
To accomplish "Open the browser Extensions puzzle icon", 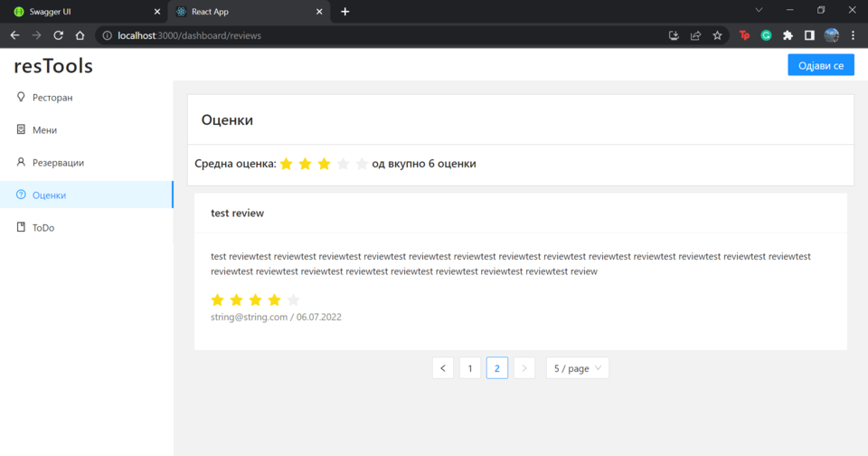I will 788,35.
